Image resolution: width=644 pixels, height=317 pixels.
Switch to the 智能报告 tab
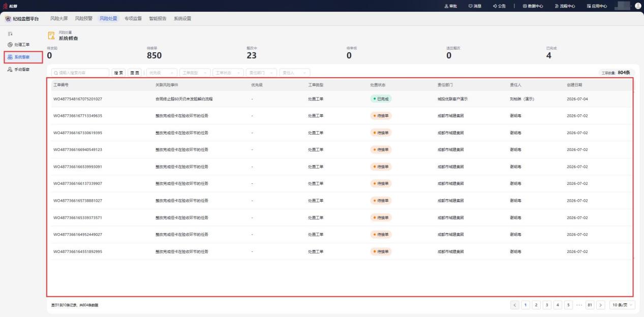158,18
